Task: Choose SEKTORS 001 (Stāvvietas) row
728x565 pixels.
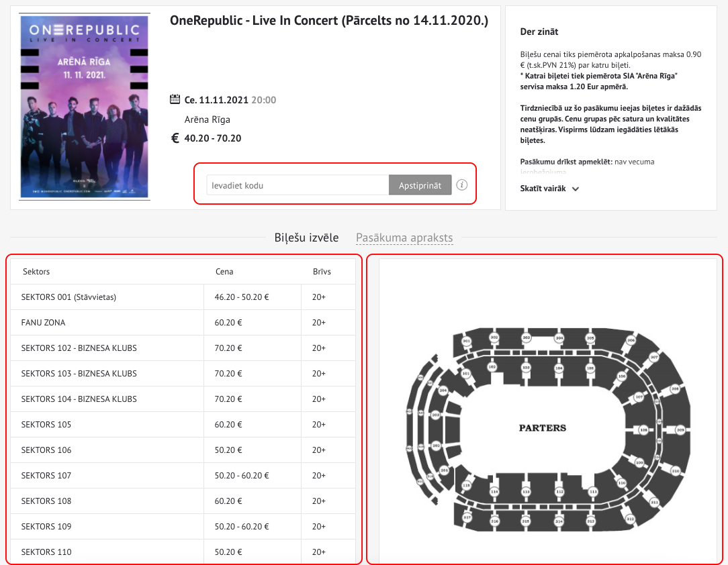Action: pos(183,297)
